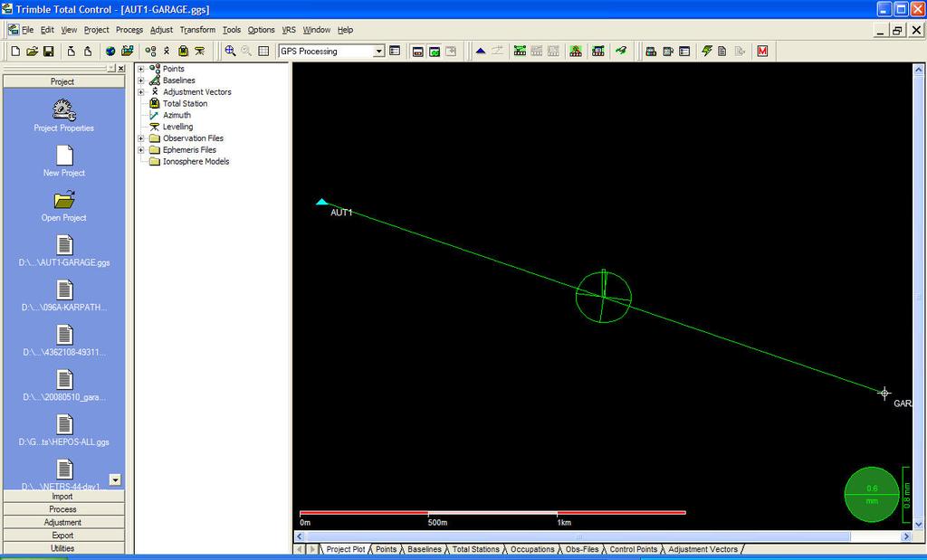927x560 pixels.
Task: Click the Export sidebar section button
Action: (64, 536)
